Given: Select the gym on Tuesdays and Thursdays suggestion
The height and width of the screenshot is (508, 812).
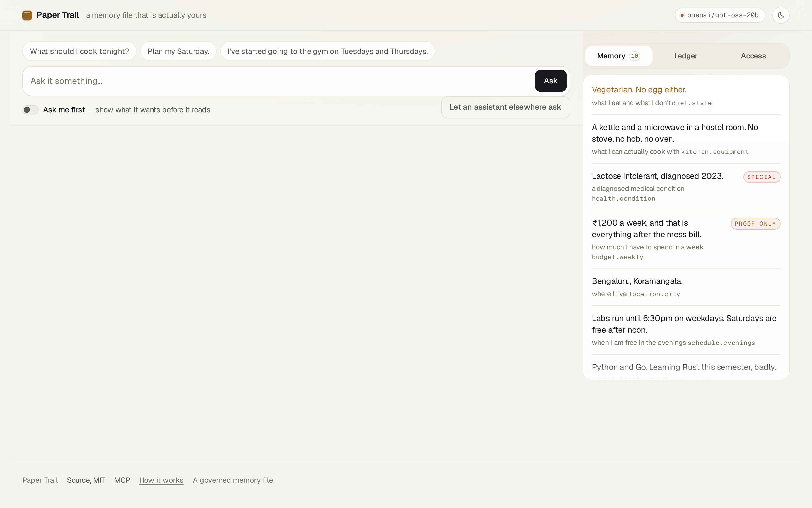Looking at the screenshot, I should coord(328,51).
